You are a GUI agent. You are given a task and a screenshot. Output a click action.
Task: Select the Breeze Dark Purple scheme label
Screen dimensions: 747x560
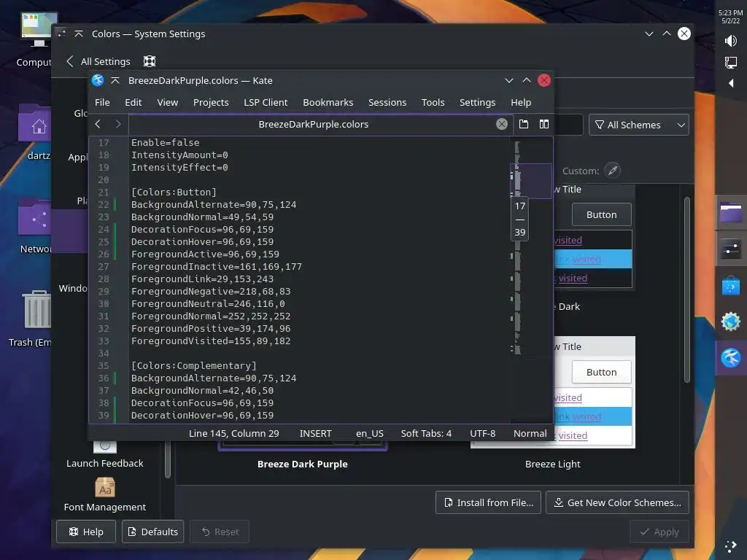pos(303,464)
